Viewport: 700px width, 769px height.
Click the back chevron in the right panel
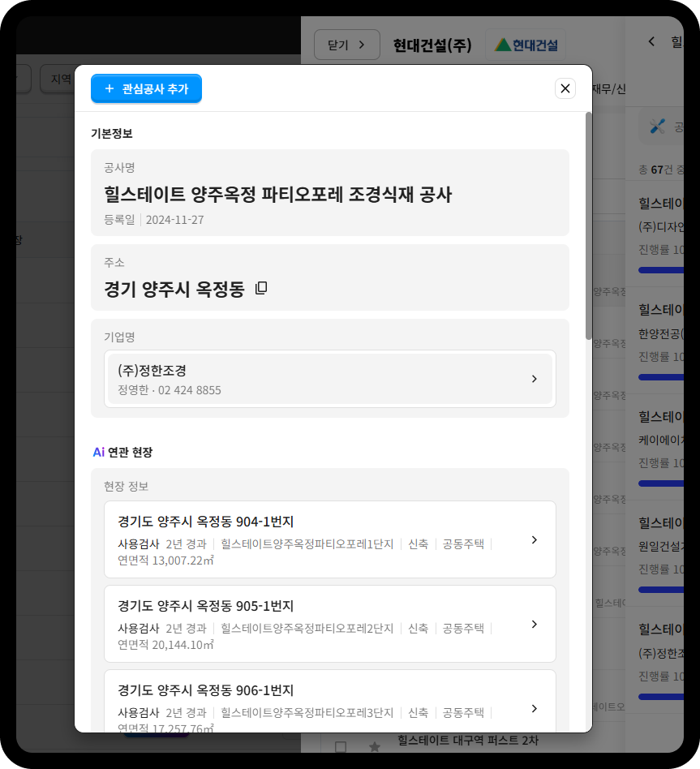pyautogui.click(x=651, y=41)
